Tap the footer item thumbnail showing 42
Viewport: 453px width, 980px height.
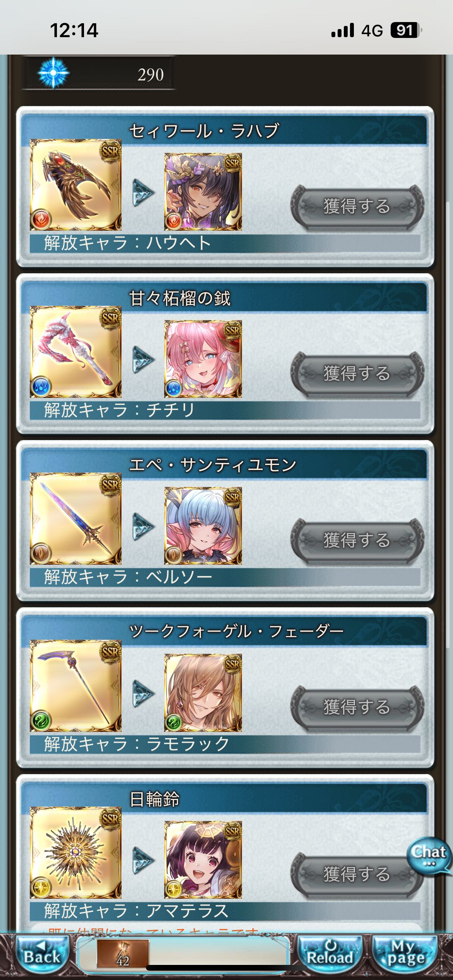point(123,953)
